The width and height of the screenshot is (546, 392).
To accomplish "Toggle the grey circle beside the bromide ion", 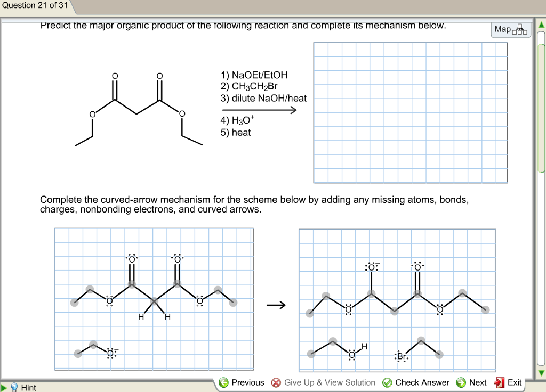I will (421, 340).
